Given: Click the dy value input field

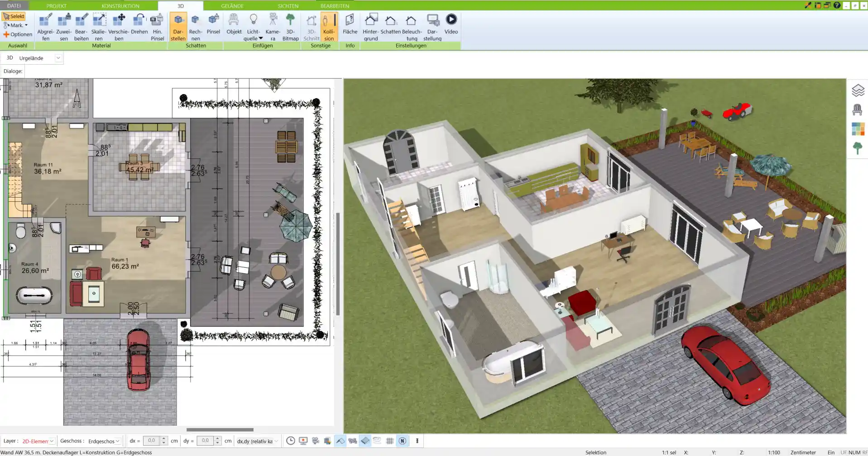Looking at the screenshot, I should [205, 441].
